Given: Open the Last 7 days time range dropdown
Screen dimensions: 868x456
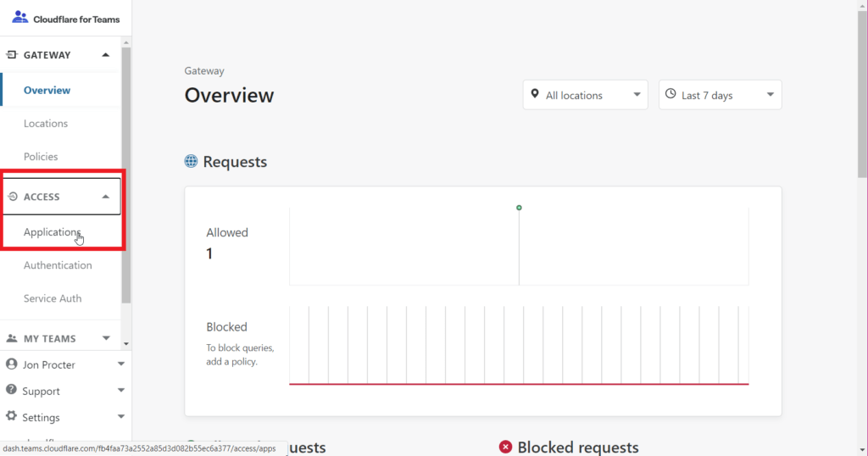Looking at the screenshot, I should [x=721, y=95].
